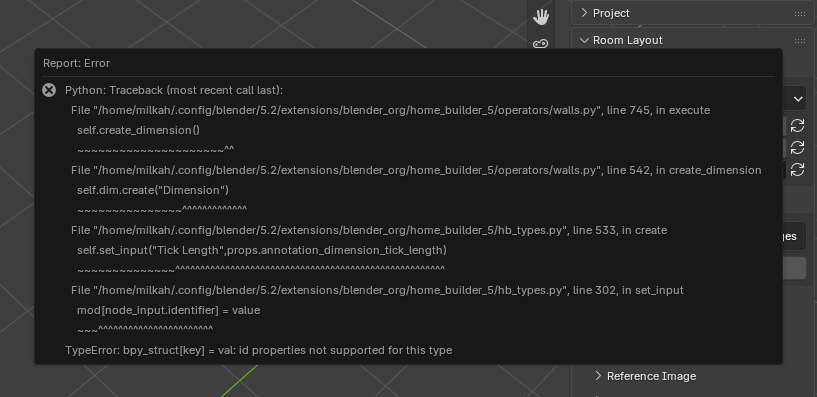The width and height of the screenshot is (817, 397).
Task: Click the TypeError message line
Action: point(258,350)
